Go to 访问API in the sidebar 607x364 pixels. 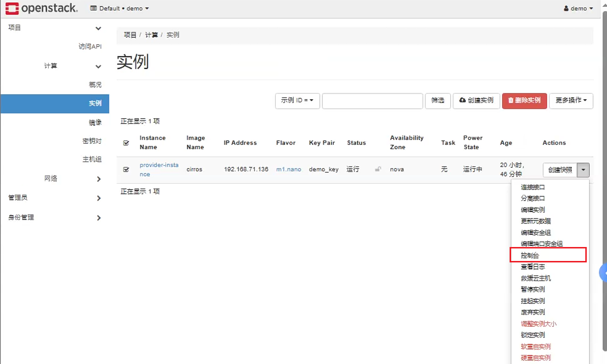pos(90,47)
